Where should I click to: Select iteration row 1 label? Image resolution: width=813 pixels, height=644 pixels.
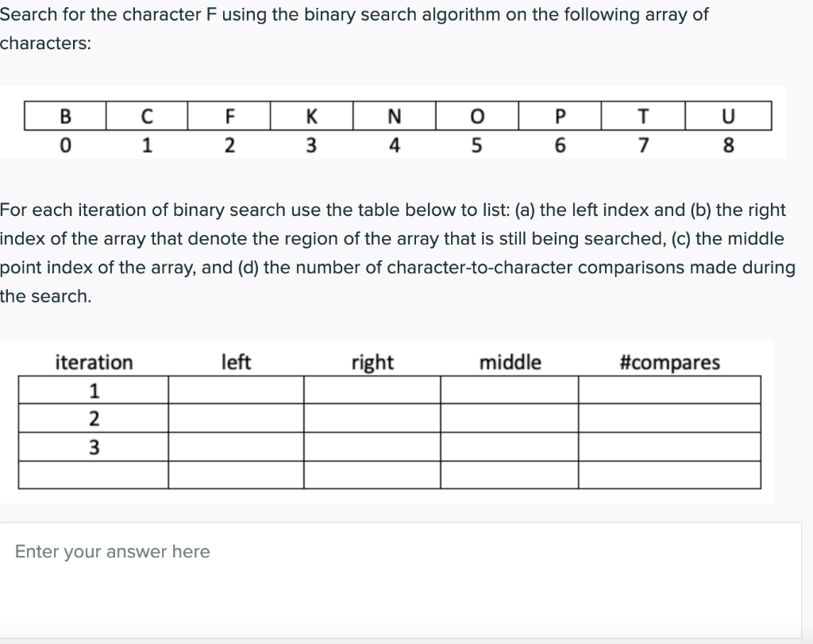pos(93,387)
